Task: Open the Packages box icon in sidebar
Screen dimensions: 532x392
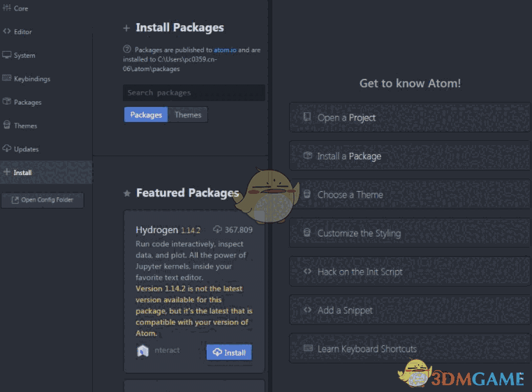Action: [6, 101]
